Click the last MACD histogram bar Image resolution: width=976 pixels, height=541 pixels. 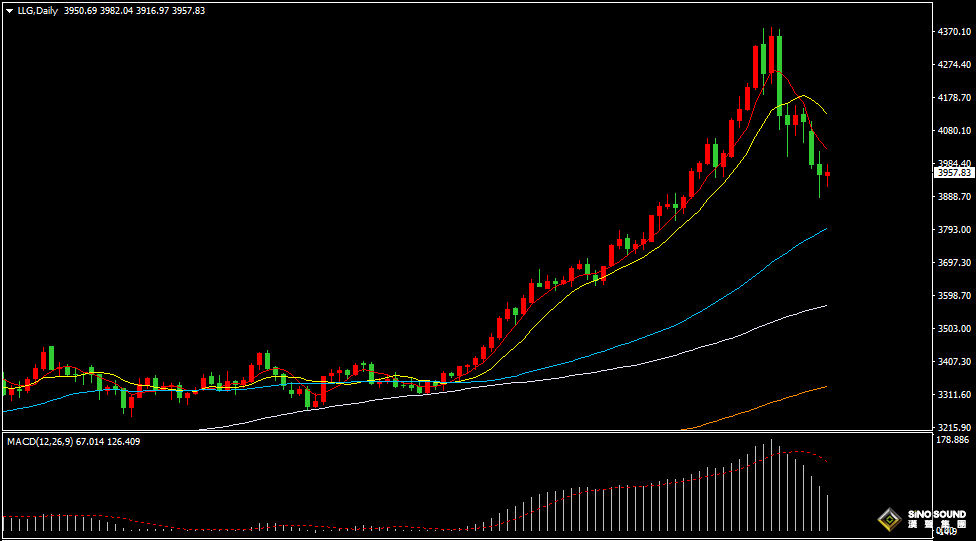[x=828, y=512]
